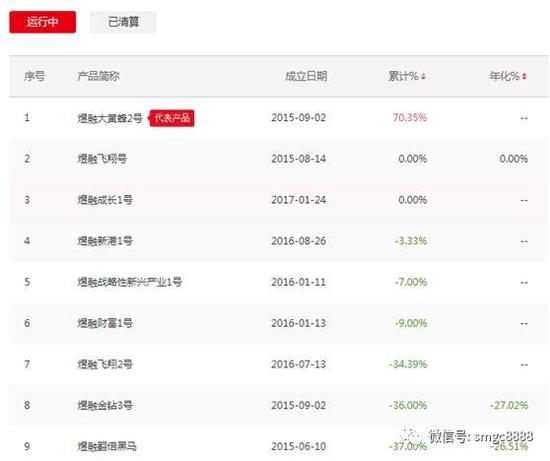This screenshot has height=461, width=550.
Task: Select the -34.39% cumulative value
Action: pos(408,364)
